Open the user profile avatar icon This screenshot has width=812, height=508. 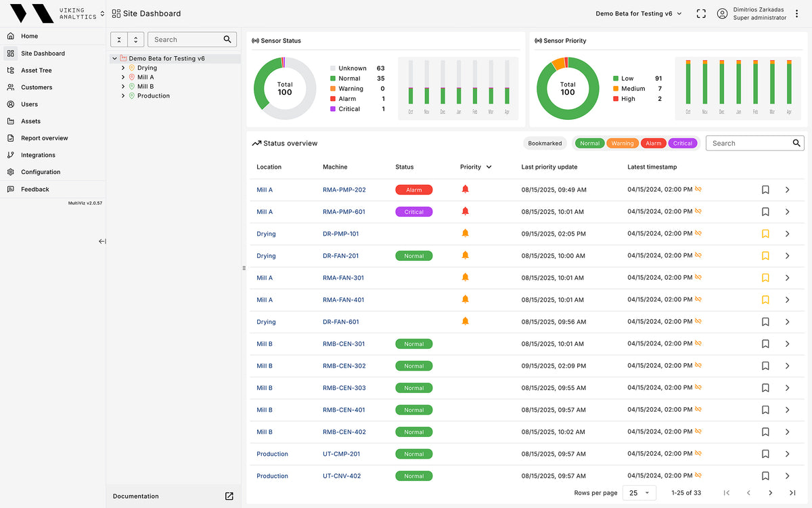722,14
